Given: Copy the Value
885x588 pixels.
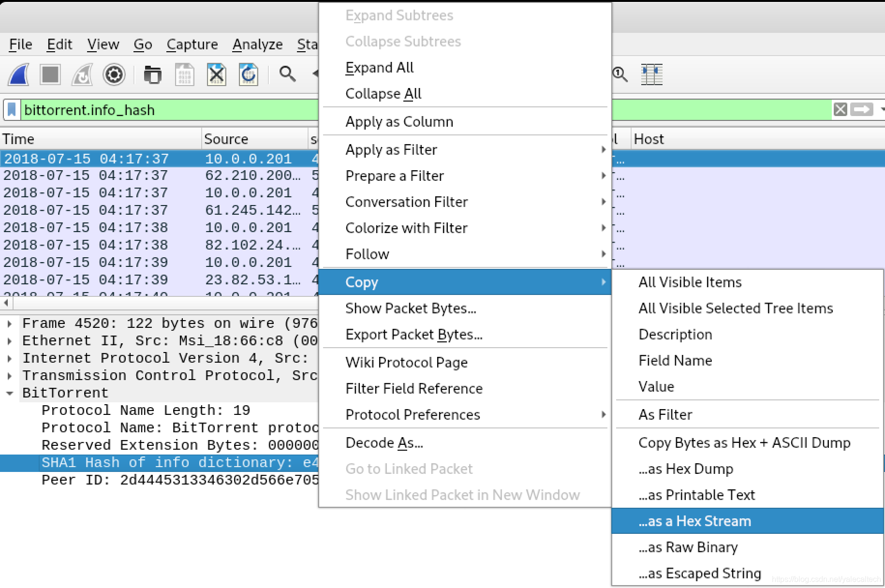Looking at the screenshot, I should point(747,387).
